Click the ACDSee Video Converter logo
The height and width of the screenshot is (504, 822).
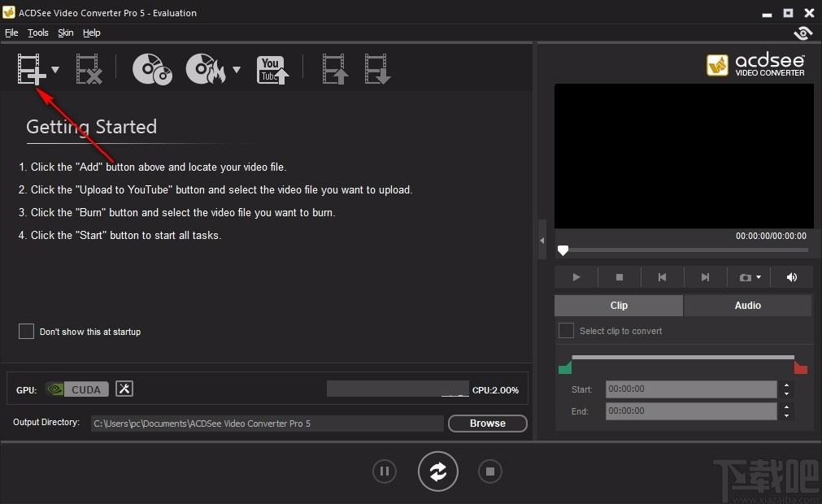tap(755, 64)
